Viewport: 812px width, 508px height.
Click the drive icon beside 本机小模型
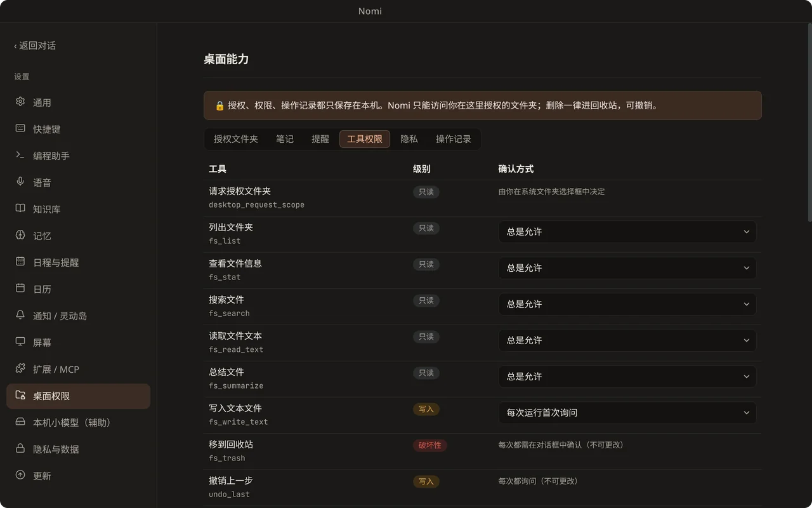(x=20, y=422)
